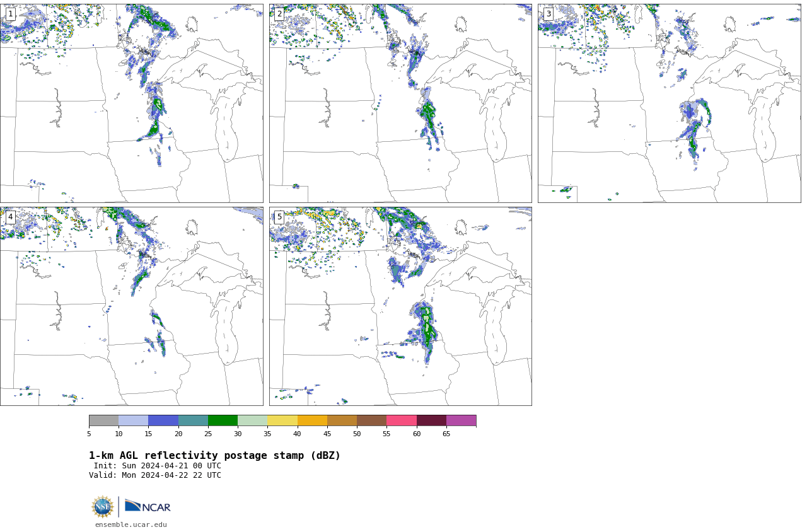Image resolution: width=807 pixels, height=532 pixels.
Task: Open ensemble member 2 reflectivity map
Action: (x=400, y=103)
